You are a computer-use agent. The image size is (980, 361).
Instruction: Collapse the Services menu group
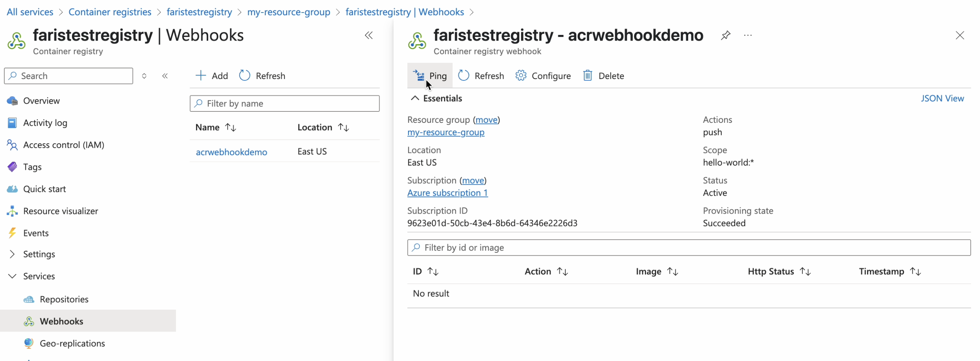coord(12,276)
